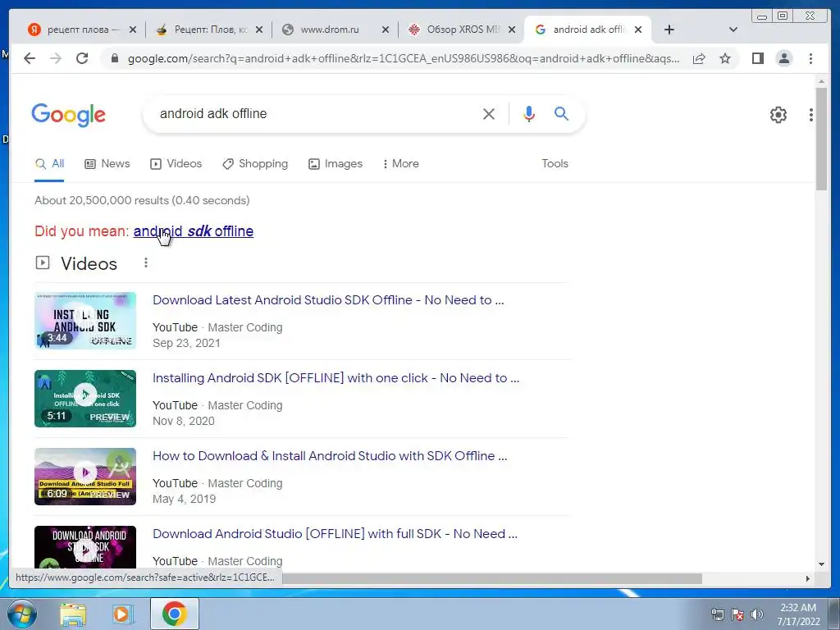Close the 'Обзор XROS' tab
The width and height of the screenshot is (840, 630).
point(512,30)
